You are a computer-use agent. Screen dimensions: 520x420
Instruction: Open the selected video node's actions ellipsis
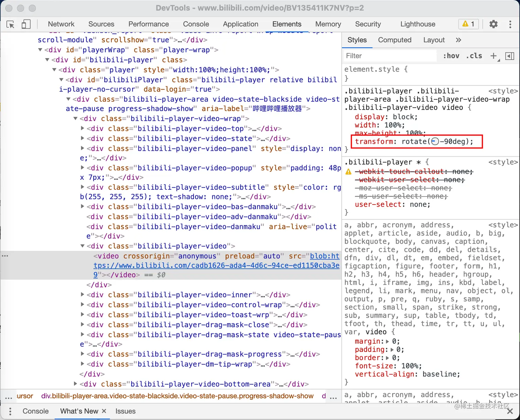tap(5, 256)
